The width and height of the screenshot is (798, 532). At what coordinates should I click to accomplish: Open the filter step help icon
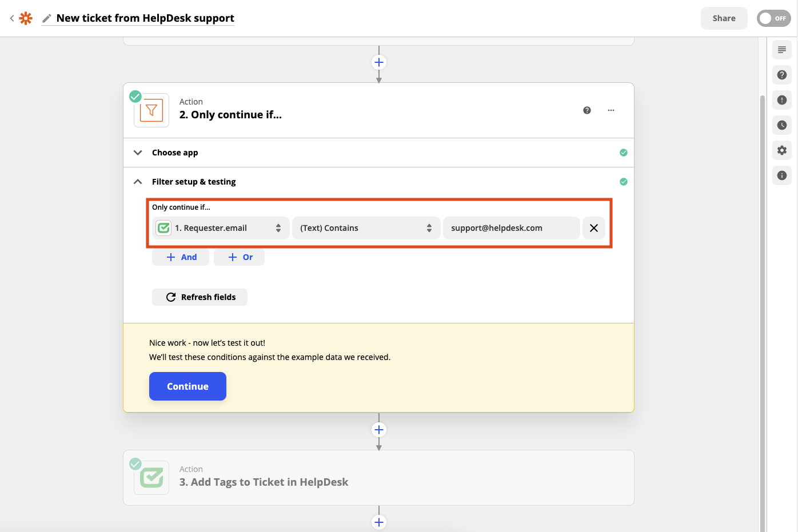coord(586,110)
